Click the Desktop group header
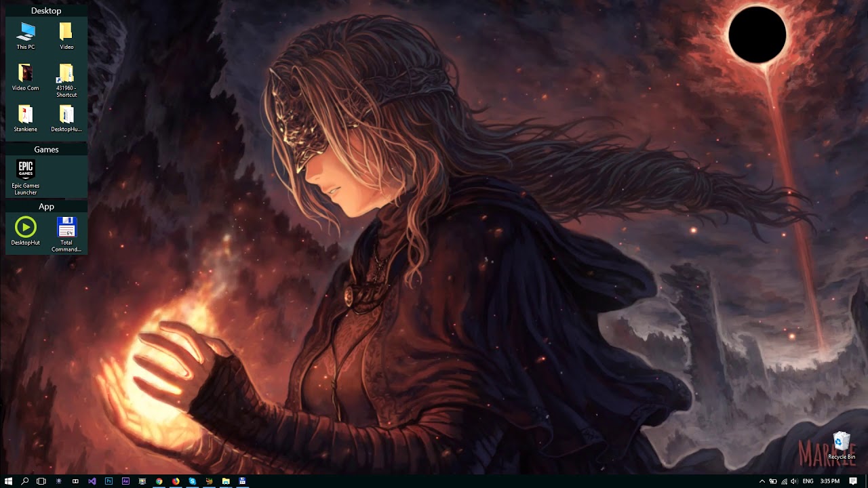 [x=46, y=11]
